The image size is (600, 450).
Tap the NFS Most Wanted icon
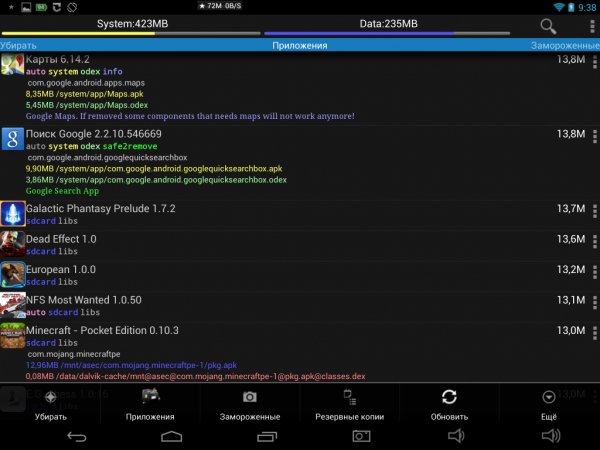click(13, 305)
